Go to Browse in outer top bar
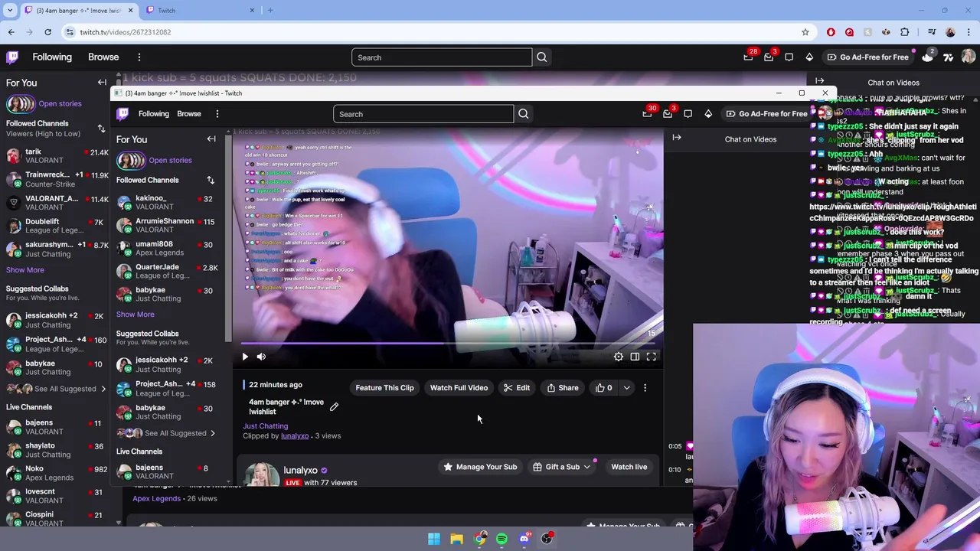 (103, 57)
